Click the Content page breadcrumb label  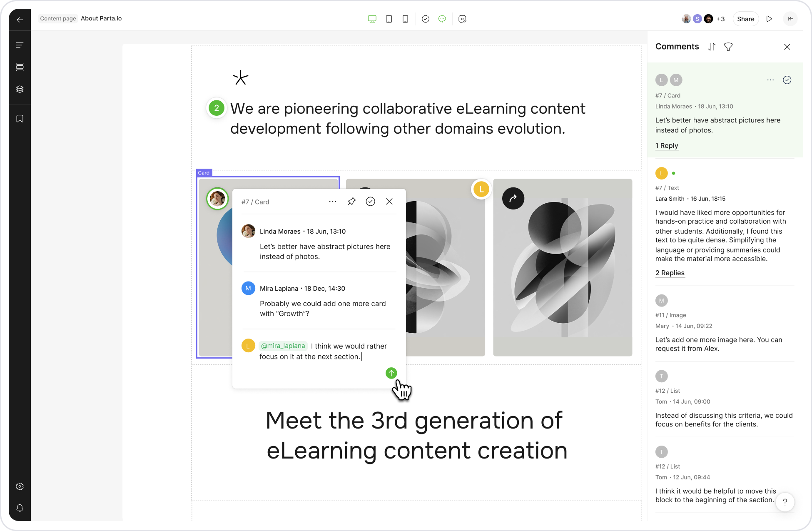coord(58,19)
